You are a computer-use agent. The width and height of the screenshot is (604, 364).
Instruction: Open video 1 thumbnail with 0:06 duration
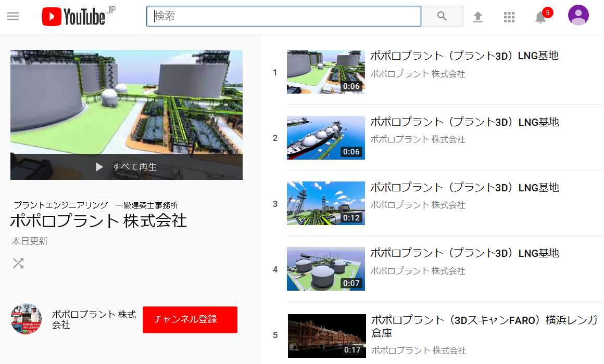pos(326,72)
